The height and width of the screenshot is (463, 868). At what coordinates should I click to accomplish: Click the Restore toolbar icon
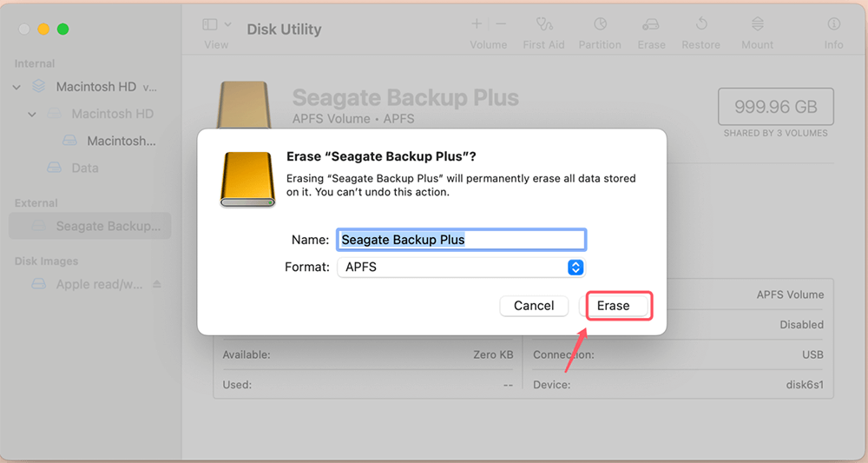701,24
